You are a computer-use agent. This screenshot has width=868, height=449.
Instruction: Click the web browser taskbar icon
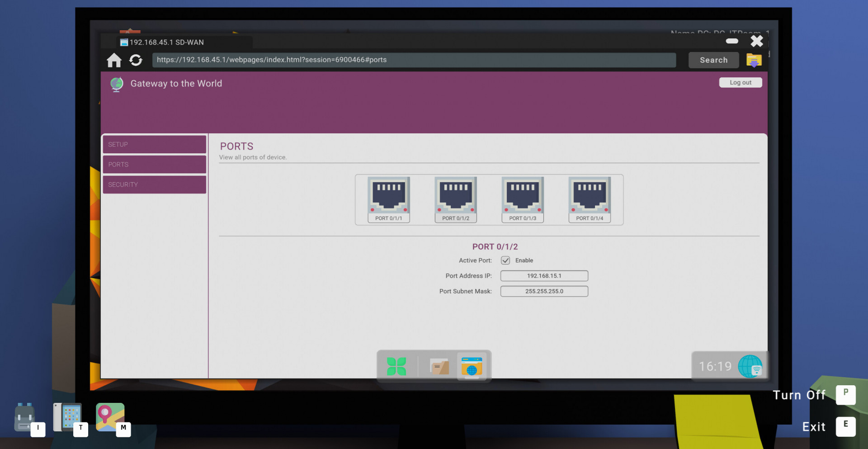coord(472,366)
